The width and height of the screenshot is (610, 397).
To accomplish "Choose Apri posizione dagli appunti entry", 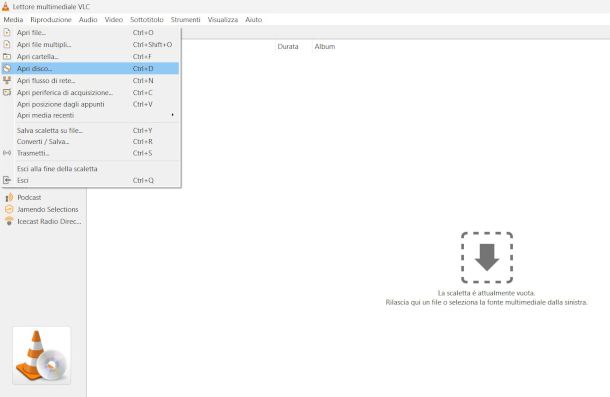I will click(x=90, y=104).
